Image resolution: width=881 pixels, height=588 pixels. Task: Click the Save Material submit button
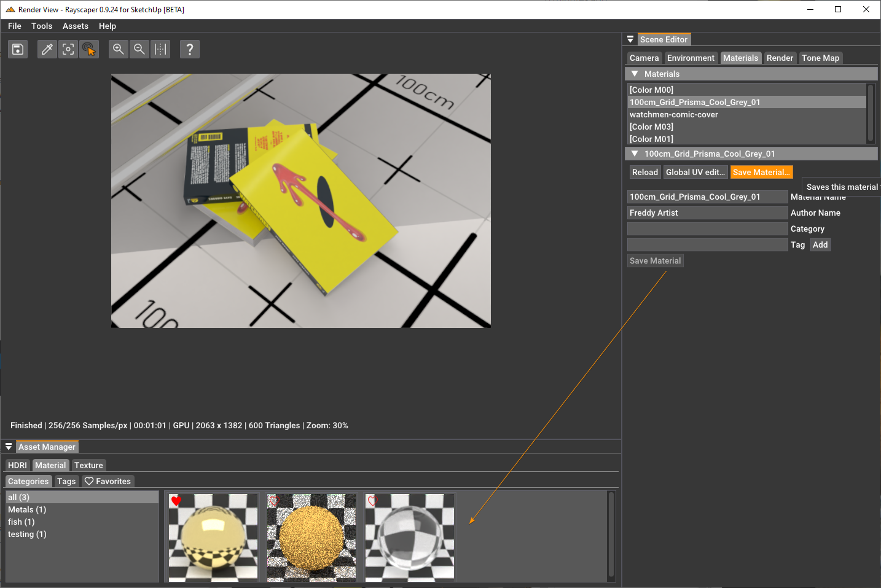(x=656, y=261)
